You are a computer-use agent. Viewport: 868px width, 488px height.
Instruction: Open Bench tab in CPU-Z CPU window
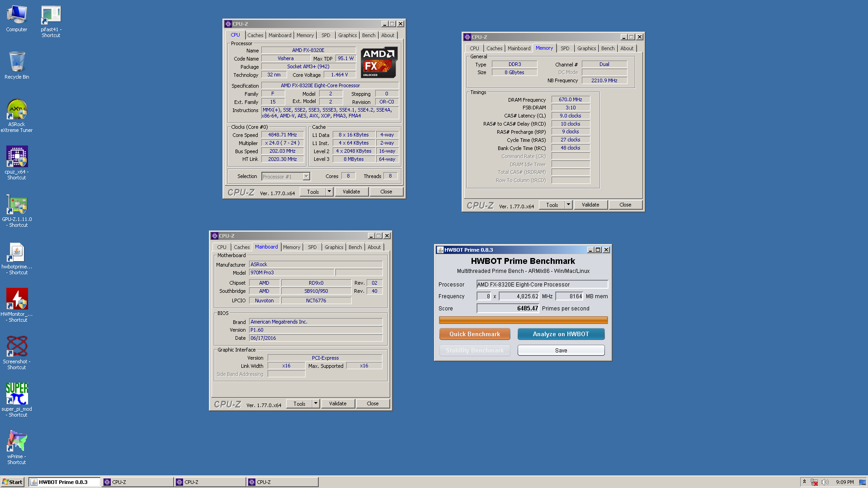(368, 35)
